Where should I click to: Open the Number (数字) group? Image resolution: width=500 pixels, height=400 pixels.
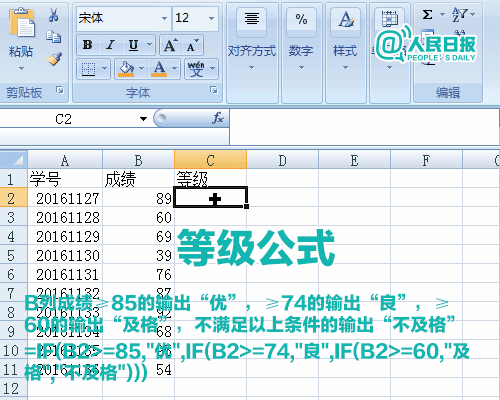tap(301, 53)
